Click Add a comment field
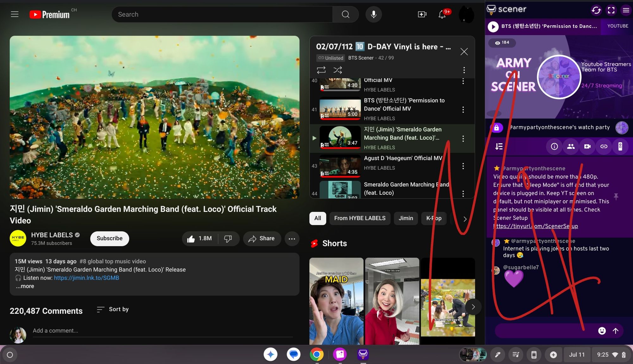Viewport: 633px width, 364px height. (163, 330)
